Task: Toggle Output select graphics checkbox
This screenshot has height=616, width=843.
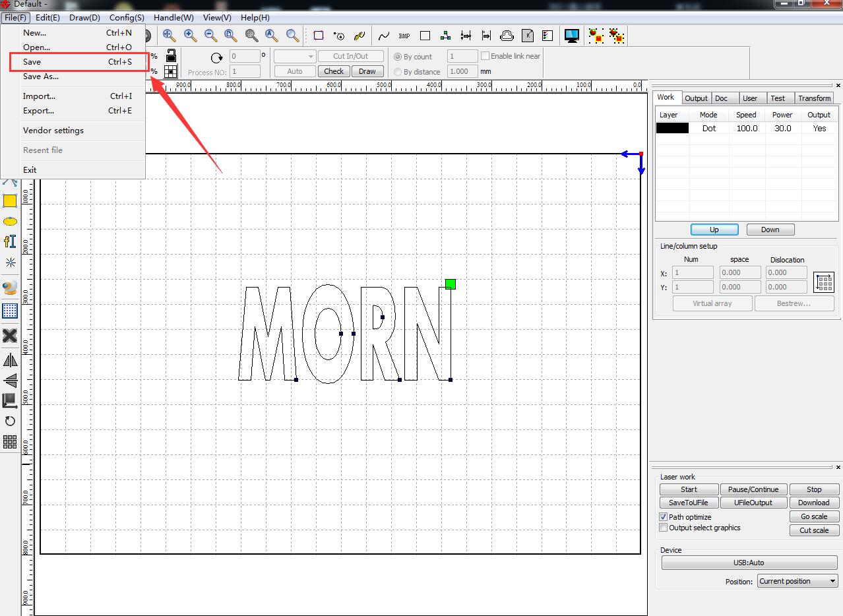Action: point(664,528)
